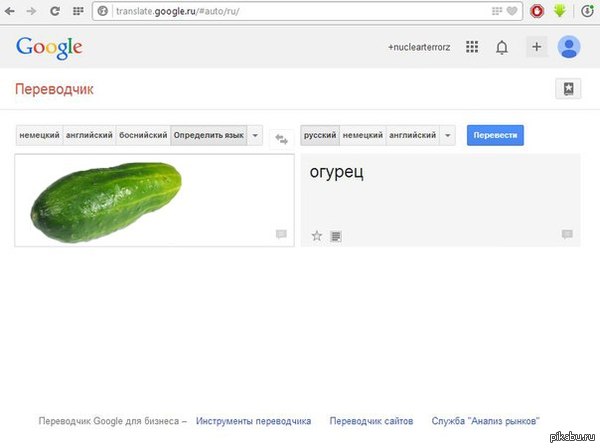This screenshot has height=448, width=600.
Task: Click the feedback icon in source box
Action: pos(281,234)
